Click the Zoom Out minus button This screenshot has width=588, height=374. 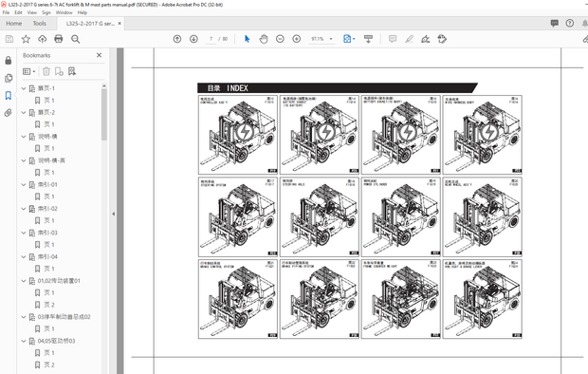point(280,39)
